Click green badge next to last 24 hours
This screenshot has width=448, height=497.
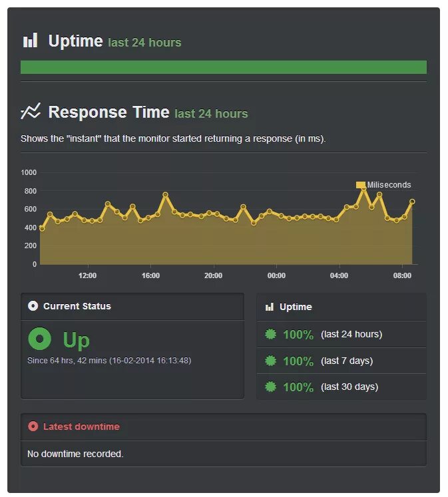tap(270, 334)
